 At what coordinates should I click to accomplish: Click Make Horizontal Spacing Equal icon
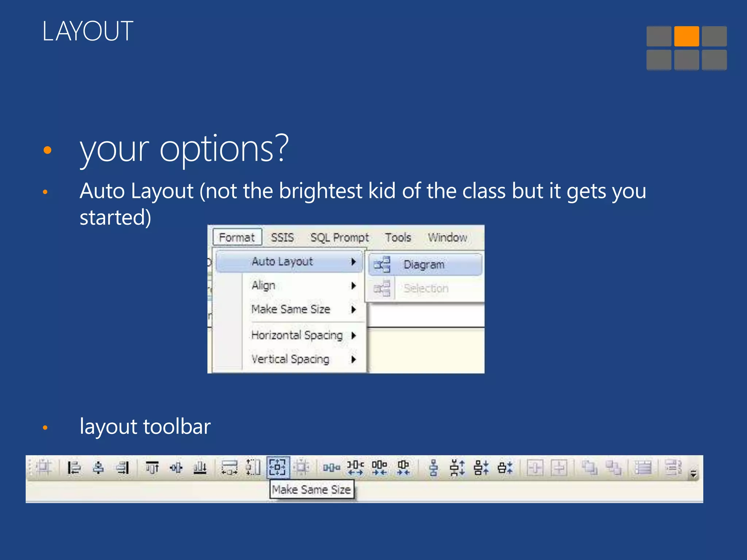point(332,467)
